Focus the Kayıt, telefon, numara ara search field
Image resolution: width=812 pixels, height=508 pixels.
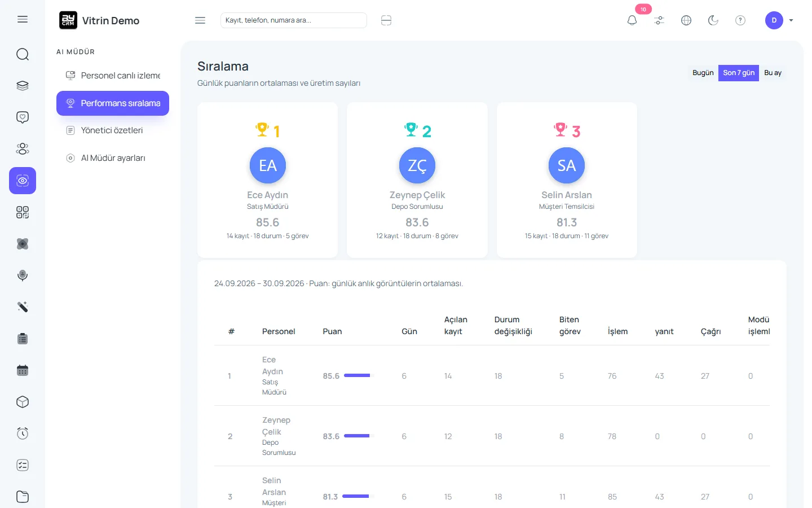294,20
